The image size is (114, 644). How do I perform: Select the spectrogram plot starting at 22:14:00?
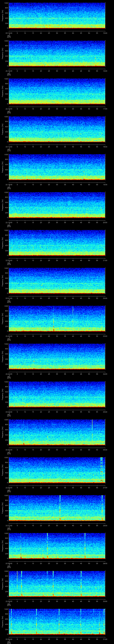tap(57, 16)
